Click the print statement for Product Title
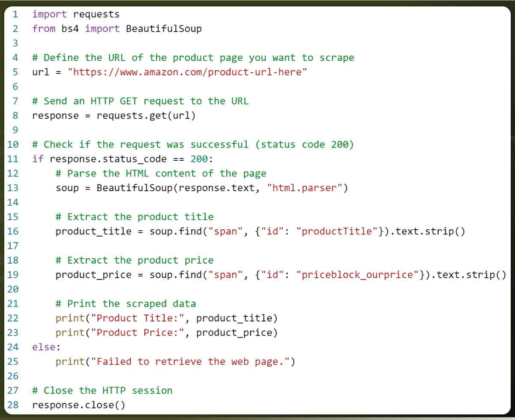515x420 pixels. 167,318
